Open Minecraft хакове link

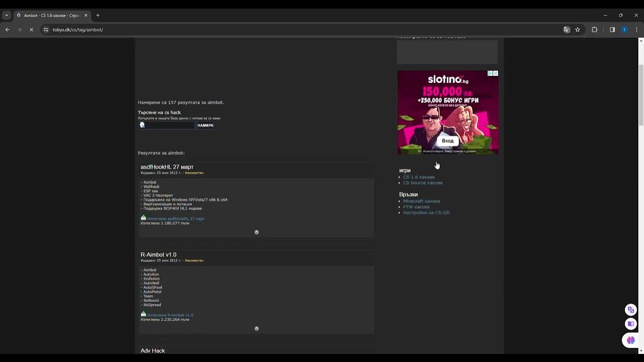(422, 201)
